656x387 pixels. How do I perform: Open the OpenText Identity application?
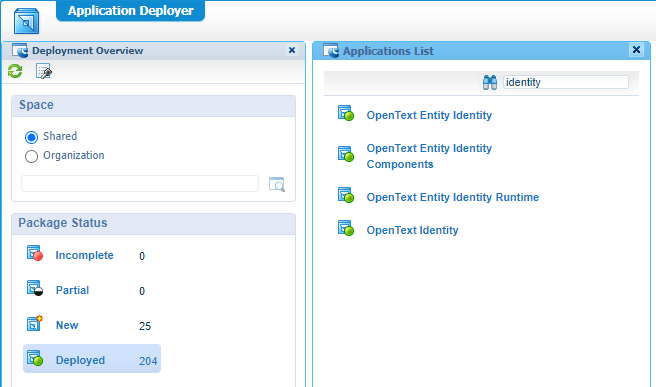(413, 230)
